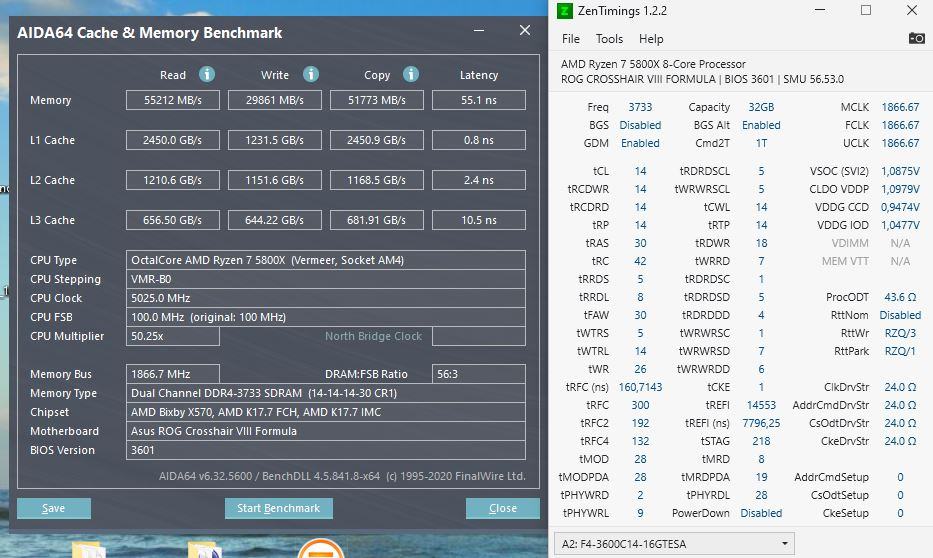
Task: Open the Help menu in ZenTimings
Action: pyautogui.click(x=651, y=39)
